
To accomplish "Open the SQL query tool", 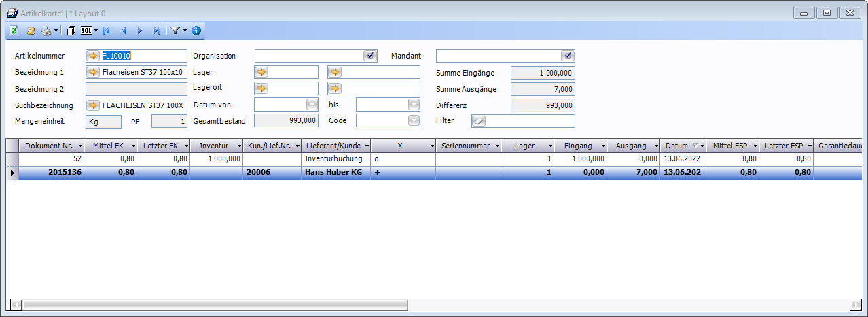I will click(x=86, y=31).
